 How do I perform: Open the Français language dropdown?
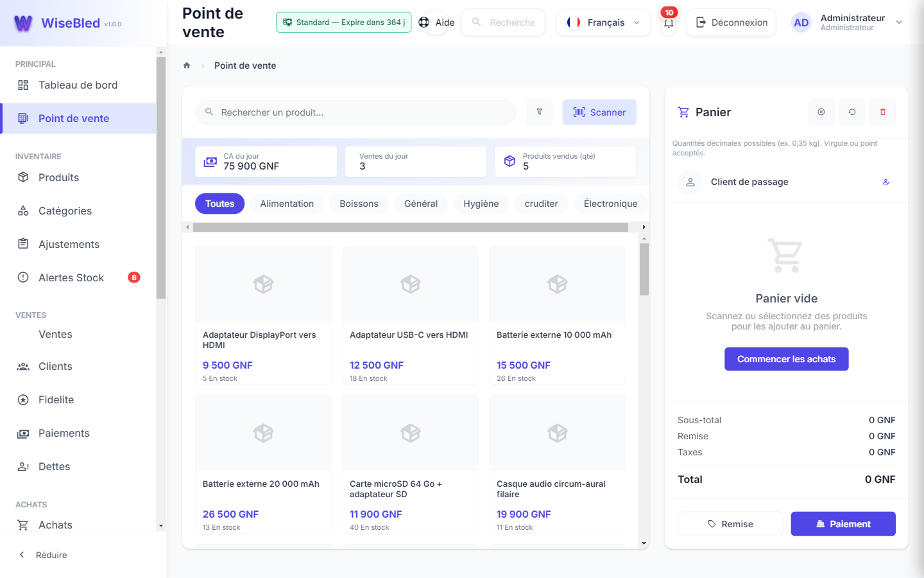click(x=603, y=22)
